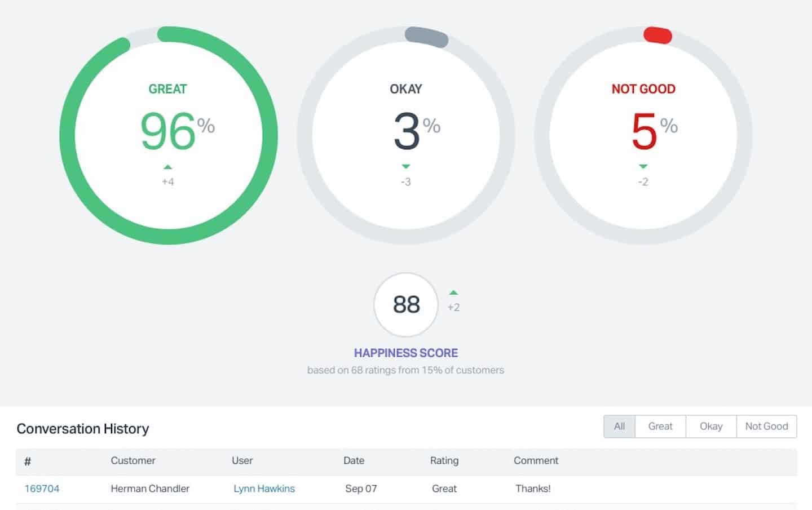The image size is (812, 510).
Task: Click the 3% Okay value
Action: (x=417, y=131)
